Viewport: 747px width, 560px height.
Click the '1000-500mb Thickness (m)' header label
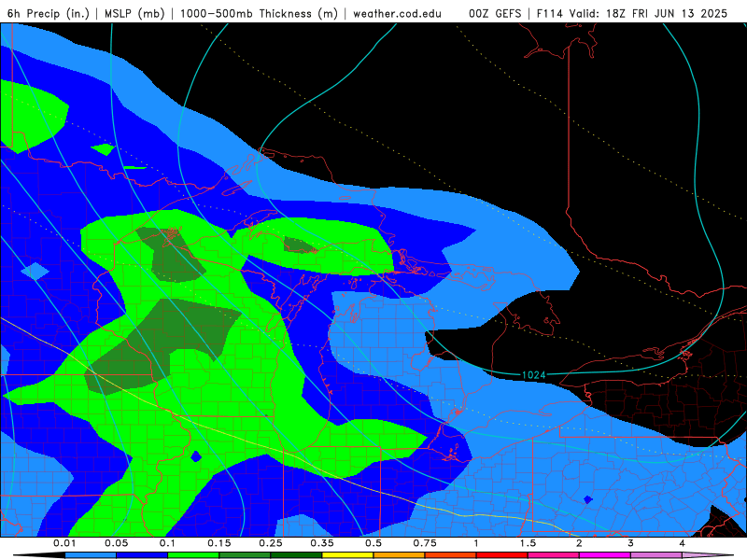tap(259, 13)
